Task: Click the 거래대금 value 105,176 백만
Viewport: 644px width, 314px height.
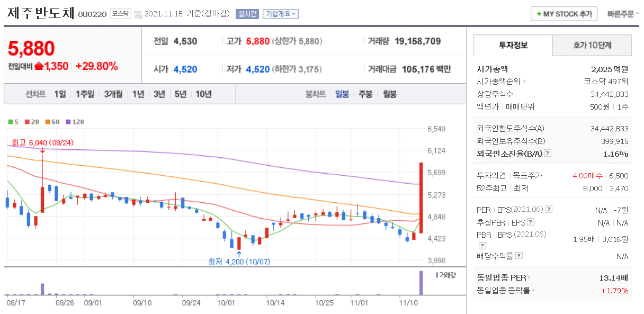Action: (427, 69)
